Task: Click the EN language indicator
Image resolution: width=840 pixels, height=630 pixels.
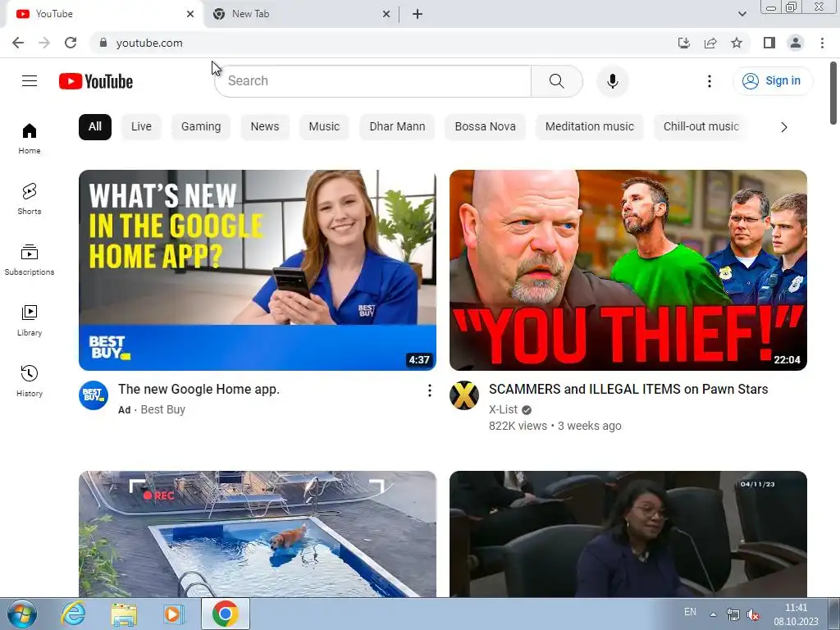Action: (x=690, y=612)
